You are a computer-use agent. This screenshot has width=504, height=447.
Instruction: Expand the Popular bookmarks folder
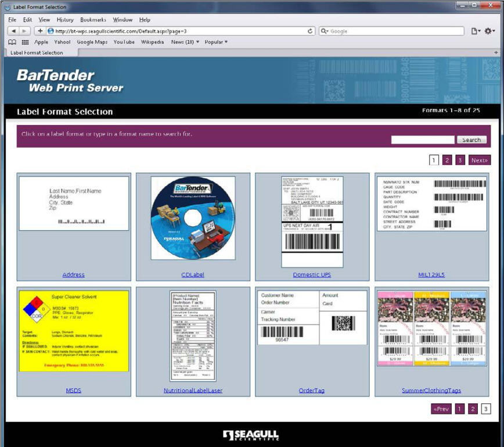(x=216, y=42)
